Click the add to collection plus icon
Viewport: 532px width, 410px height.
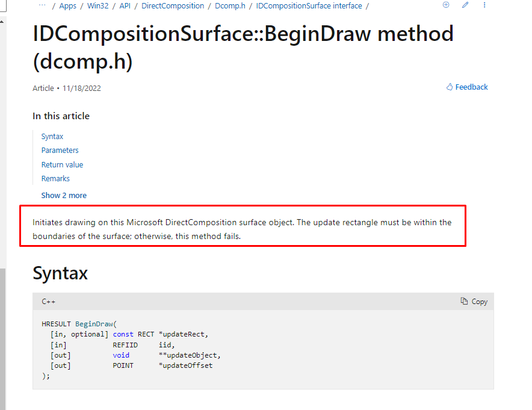pos(446,5)
